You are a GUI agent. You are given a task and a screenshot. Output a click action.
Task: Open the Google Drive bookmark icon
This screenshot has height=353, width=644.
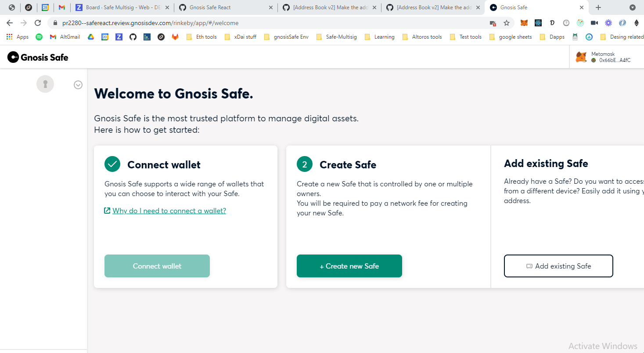click(91, 37)
